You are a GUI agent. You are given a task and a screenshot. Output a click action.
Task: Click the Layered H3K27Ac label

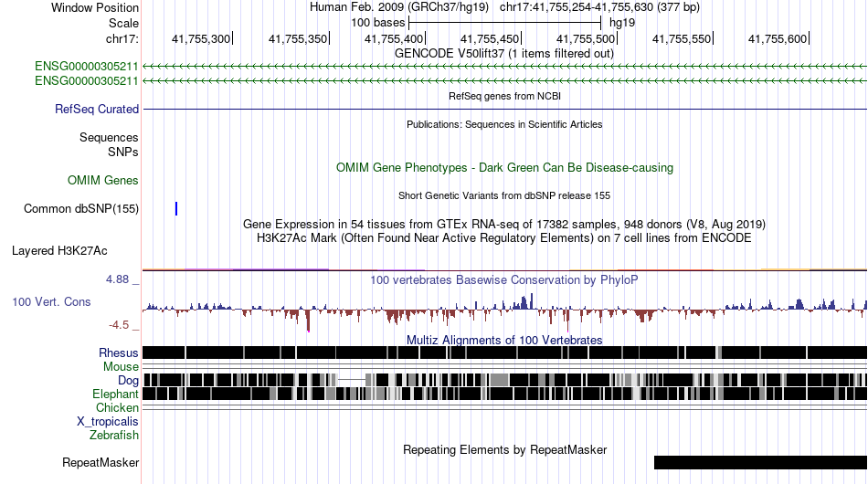point(59,250)
